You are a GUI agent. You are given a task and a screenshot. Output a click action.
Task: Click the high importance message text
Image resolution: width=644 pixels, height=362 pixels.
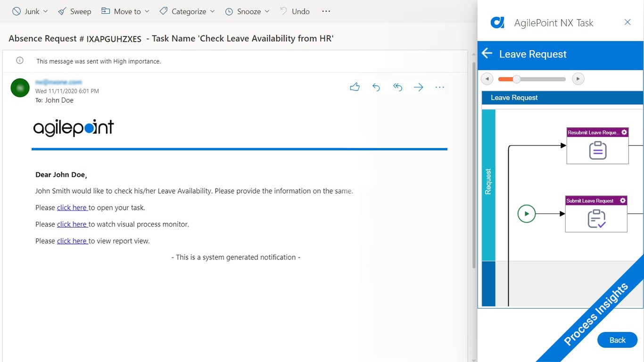99,61
